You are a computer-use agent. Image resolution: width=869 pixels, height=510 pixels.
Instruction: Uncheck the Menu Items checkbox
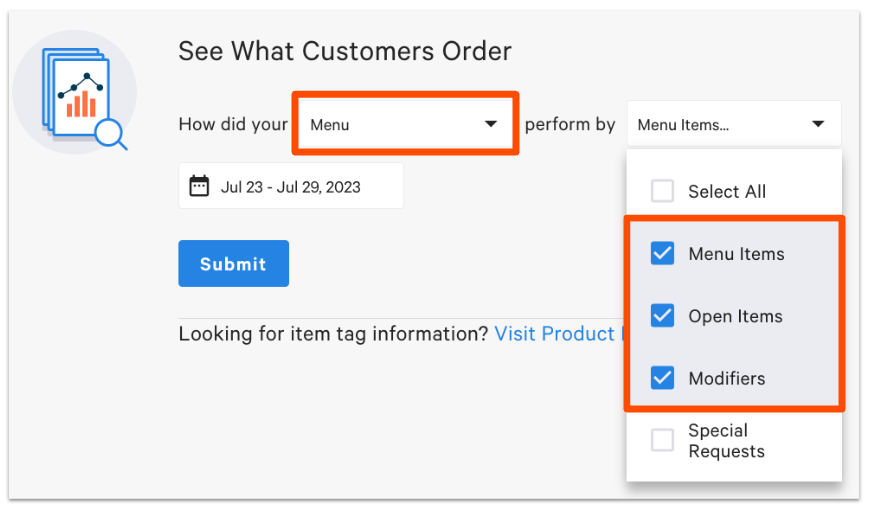click(x=662, y=254)
